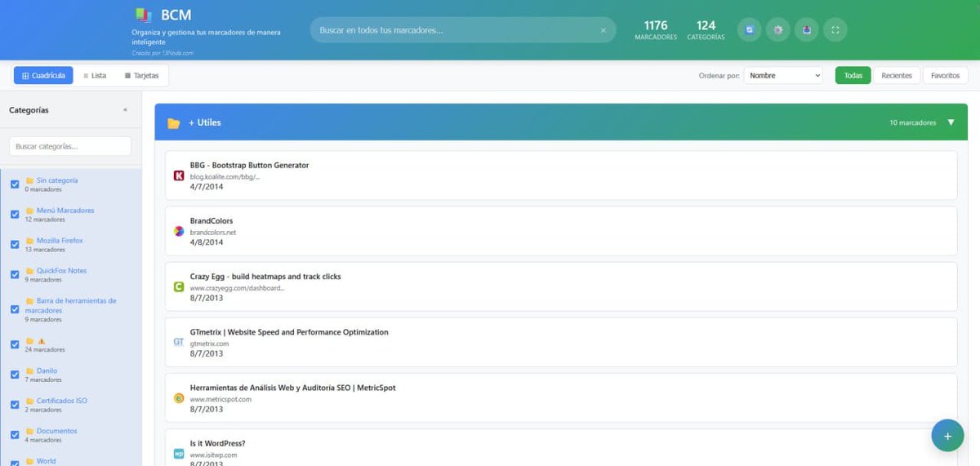This screenshot has width=980, height=466.
Task: Switch to Lista view
Action: click(95, 75)
